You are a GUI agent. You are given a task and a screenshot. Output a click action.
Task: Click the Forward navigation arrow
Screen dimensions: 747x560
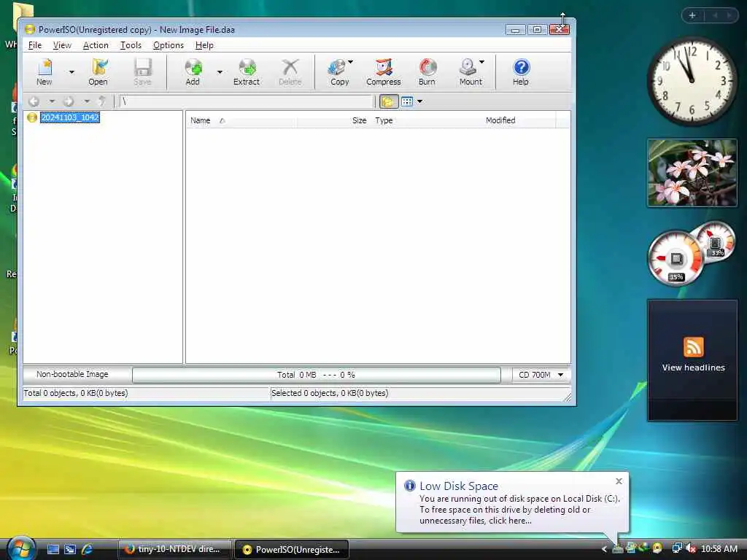69,101
